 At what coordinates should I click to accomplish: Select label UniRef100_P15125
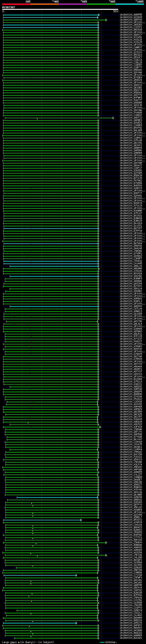(131, 42)
